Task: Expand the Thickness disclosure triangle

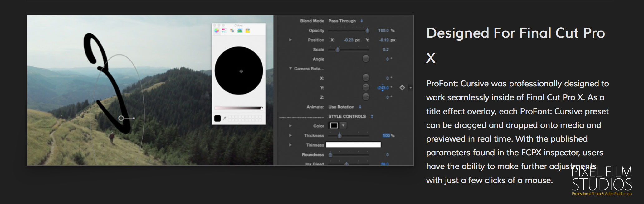Action: 290,135
